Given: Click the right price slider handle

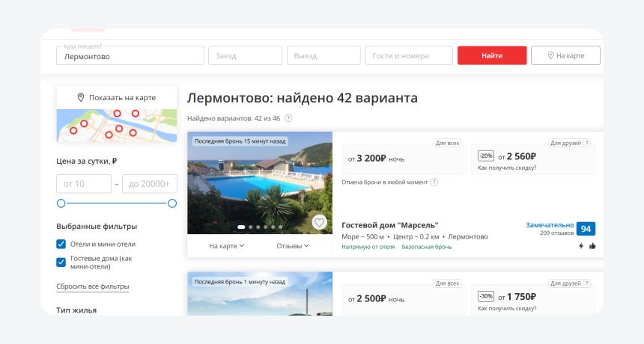Looking at the screenshot, I should (x=172, y=203).
